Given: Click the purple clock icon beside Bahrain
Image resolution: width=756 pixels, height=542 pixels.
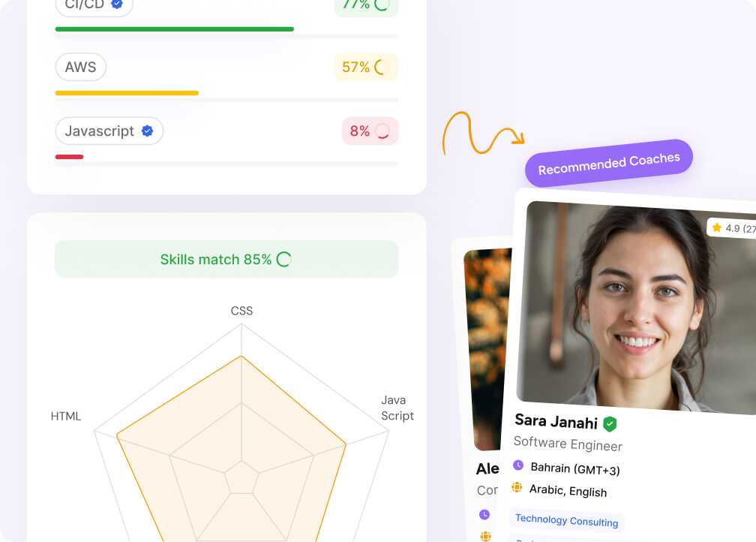Looking at the screenshot, I should [518, 465].
